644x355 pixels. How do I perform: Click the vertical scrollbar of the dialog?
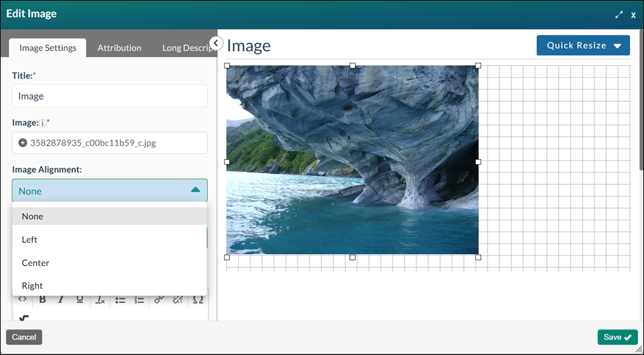pyautogui.click(x=641, y=100)
